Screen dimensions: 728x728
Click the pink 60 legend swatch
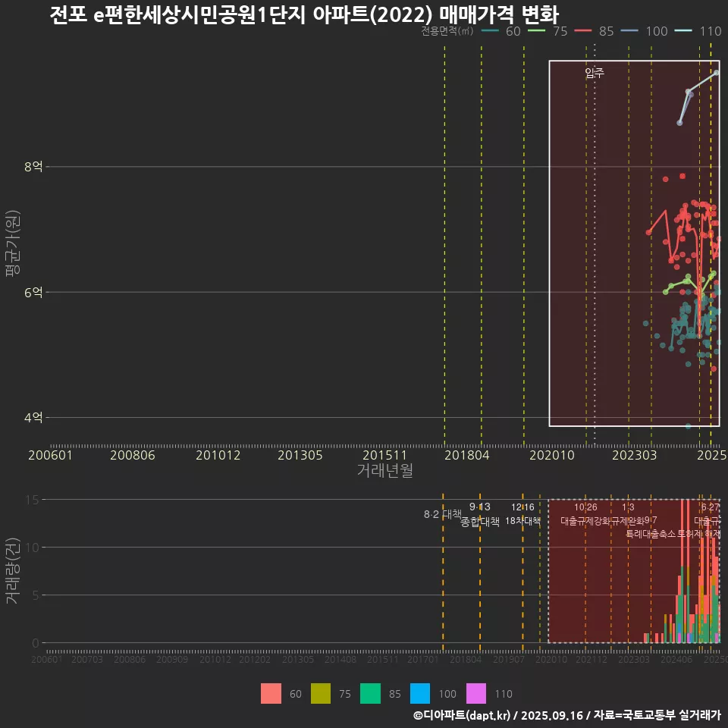(x=271, y=694)
